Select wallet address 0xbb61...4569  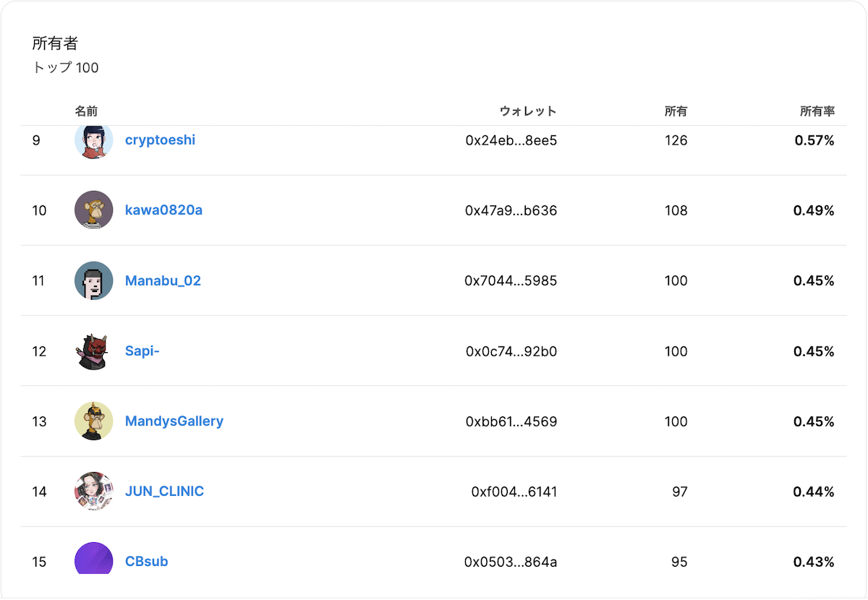[511, 421]
